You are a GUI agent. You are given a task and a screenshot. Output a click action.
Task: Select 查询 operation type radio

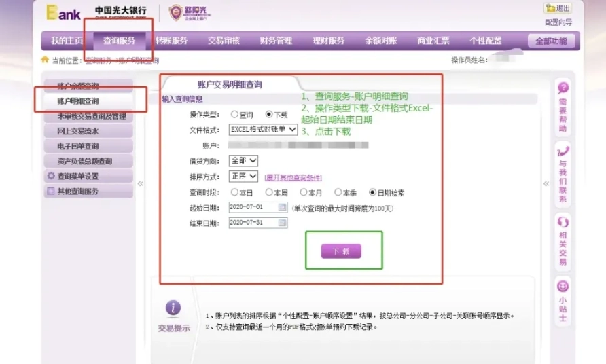click(234, 114)
